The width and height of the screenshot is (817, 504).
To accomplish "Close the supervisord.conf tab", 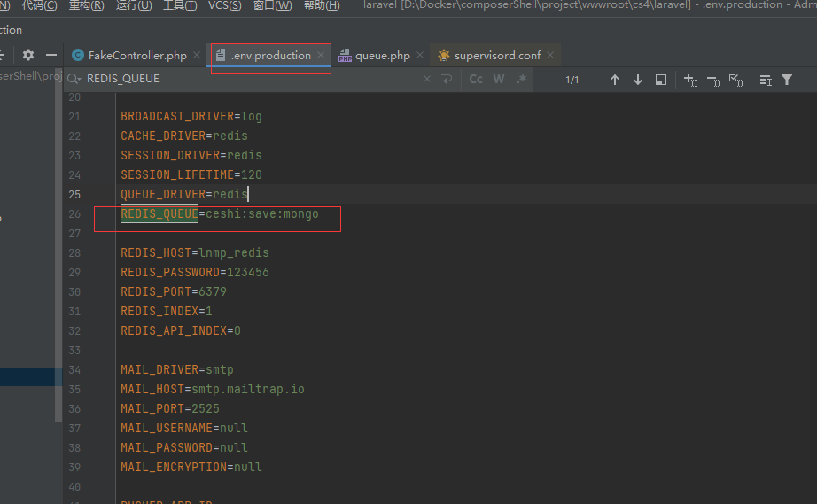I will pos(550,55).
